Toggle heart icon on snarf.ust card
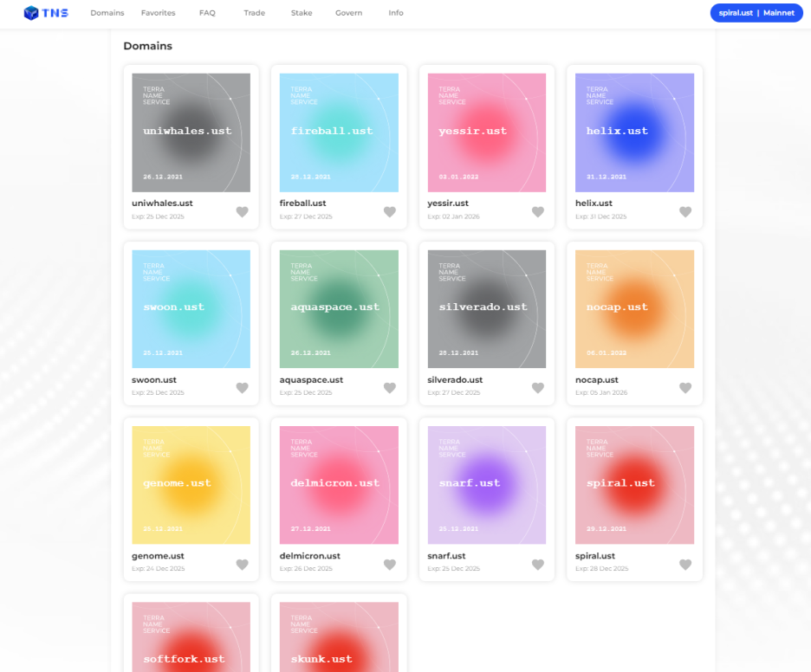This screenshot has width=811, height=672. tap(538, 565)
